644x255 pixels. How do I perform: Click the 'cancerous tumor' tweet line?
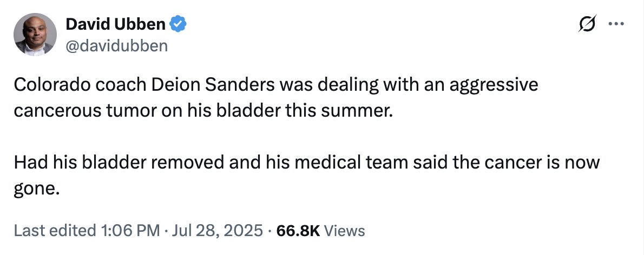(82, 111)
